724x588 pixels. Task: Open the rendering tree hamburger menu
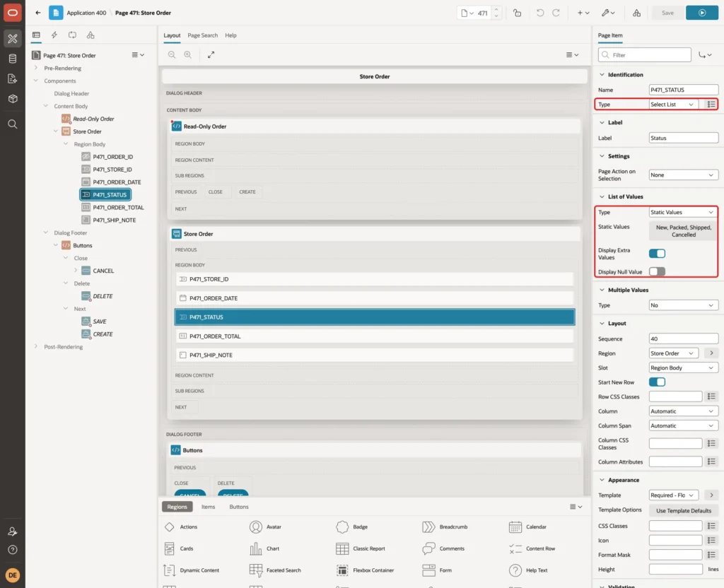[x=138, y=55]
